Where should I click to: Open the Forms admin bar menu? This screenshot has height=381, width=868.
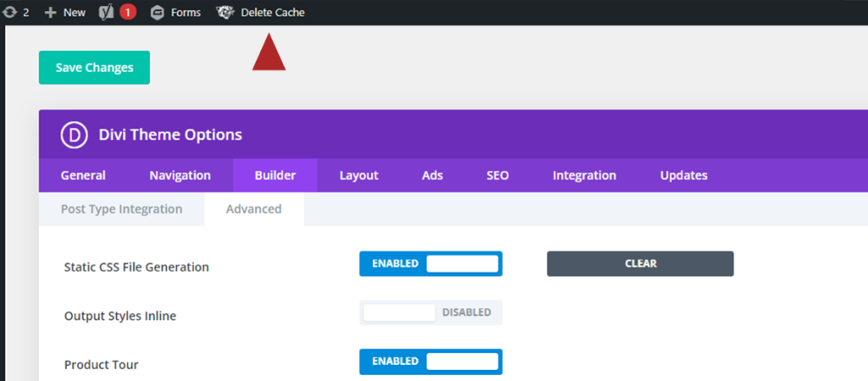175,12
